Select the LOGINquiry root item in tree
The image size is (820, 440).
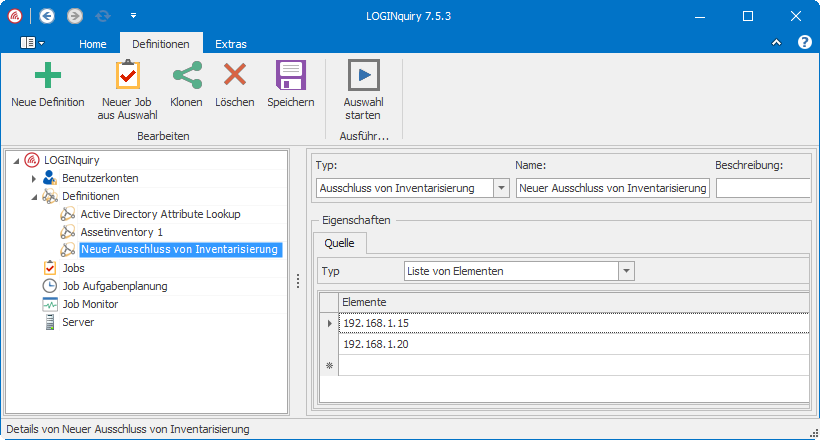pos(72,160)
